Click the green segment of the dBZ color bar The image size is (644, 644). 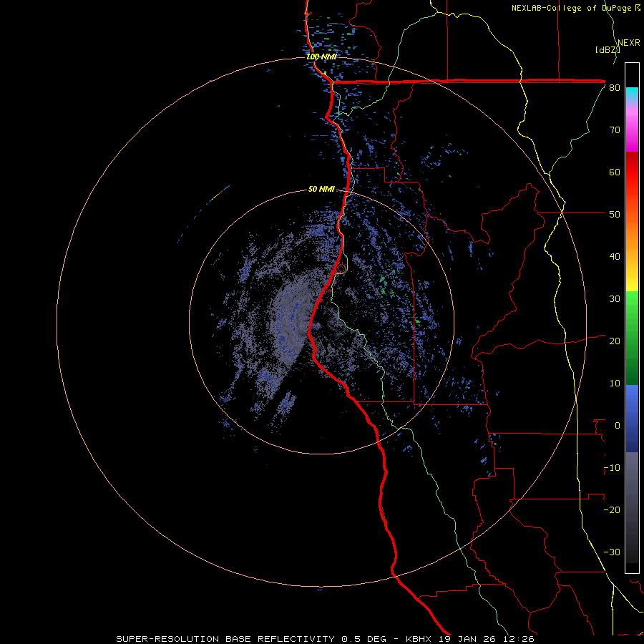click(632, 338)
